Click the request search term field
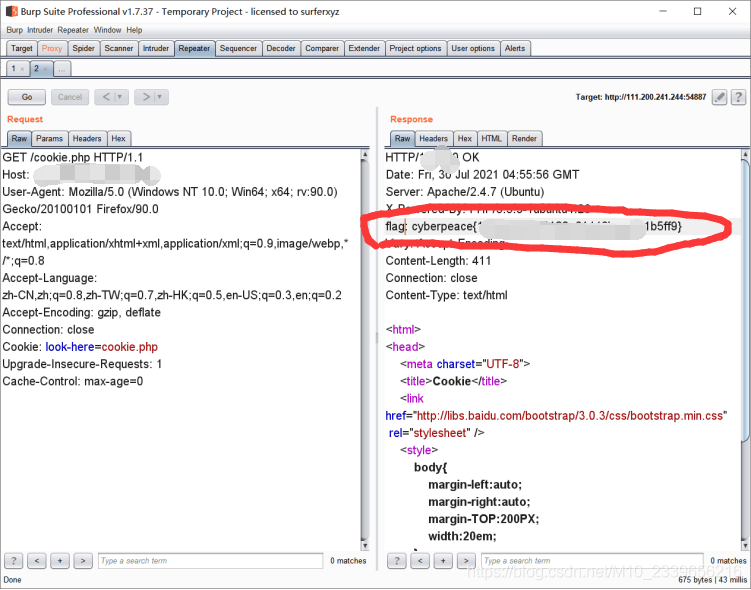751x590 pixels. pos(211,561)
